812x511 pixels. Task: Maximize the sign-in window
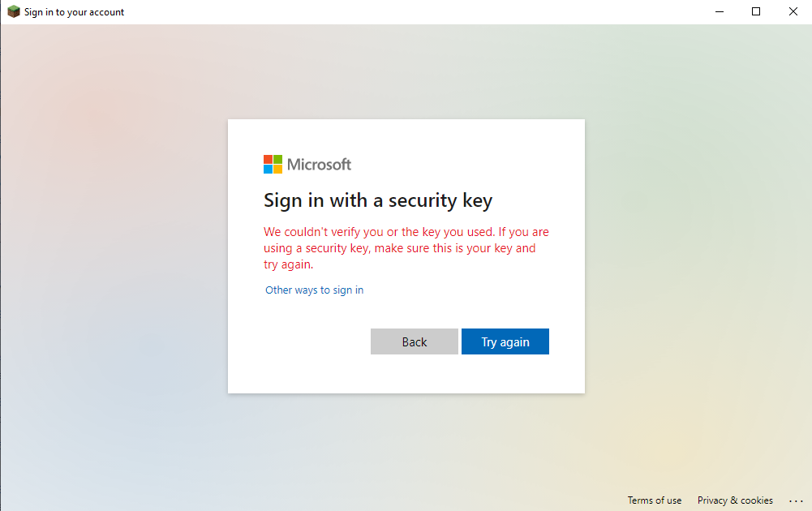coord(756,12)
